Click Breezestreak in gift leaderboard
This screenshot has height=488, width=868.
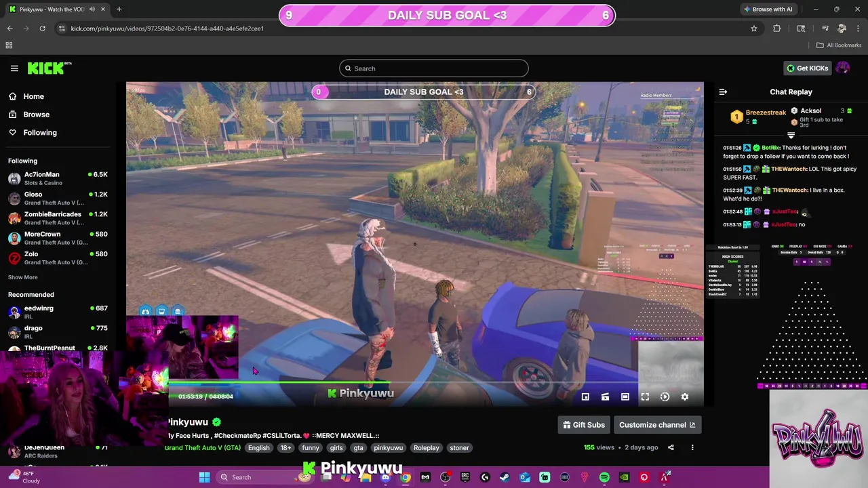click(766, 113)
